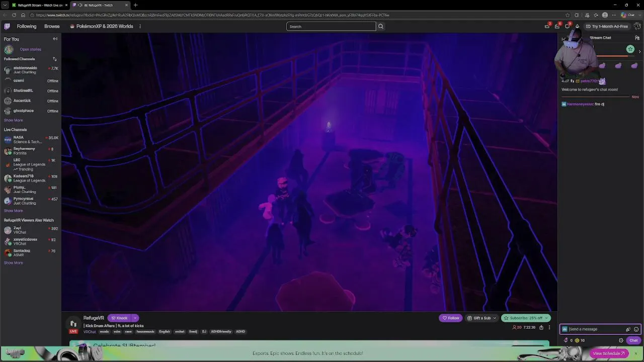Open the user profile avatar menu
Viewport: 644px width, 362px height.
coord(637,26)
